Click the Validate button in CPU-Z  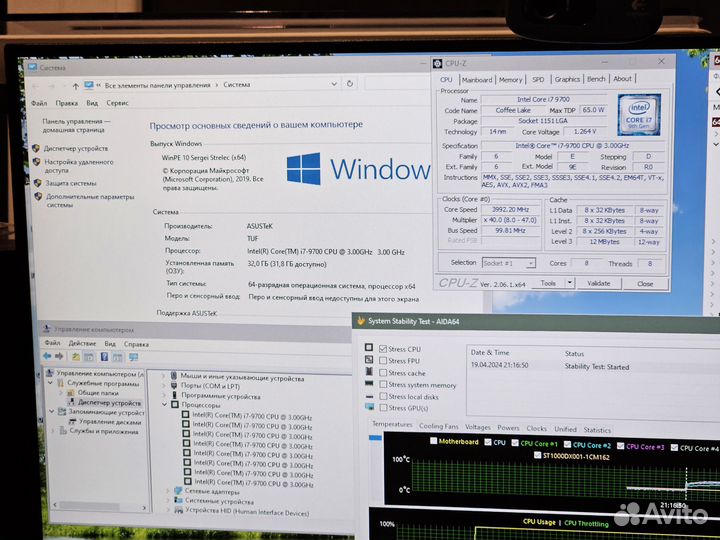599,283
